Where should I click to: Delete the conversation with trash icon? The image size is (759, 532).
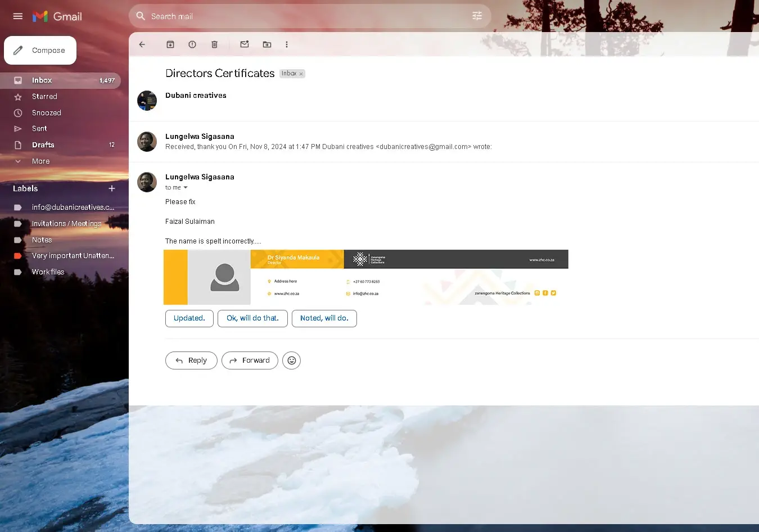pyautogui.click(x=214, y=44)
